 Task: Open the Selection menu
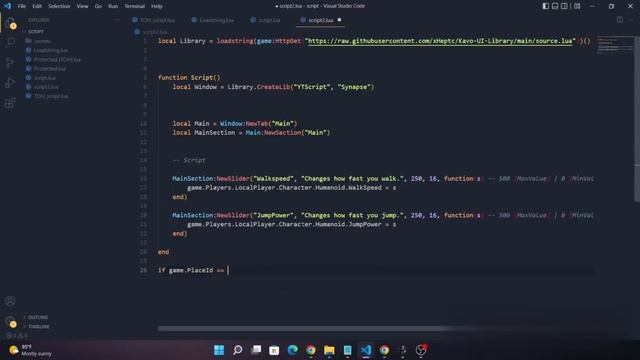[x=59, y=6]
